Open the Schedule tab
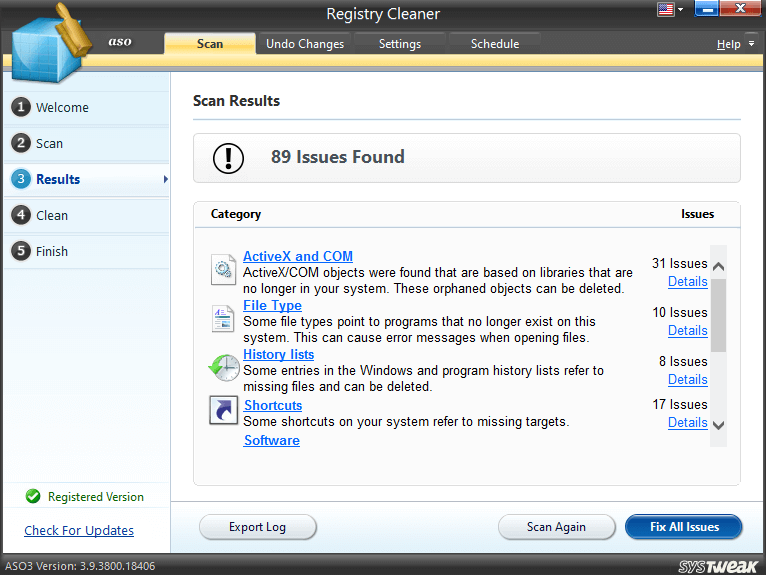The image size is (766, 575). click(x=495, y=43)
